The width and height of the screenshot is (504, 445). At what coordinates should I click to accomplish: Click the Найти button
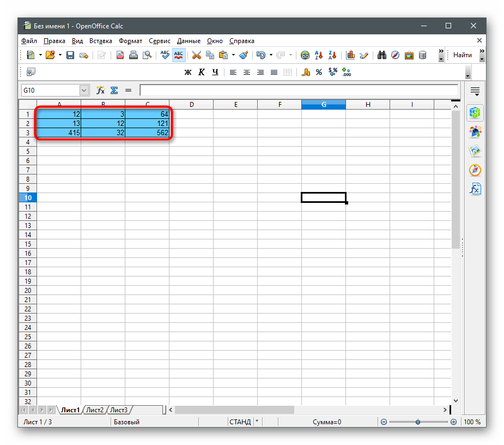tap(462, 55)
